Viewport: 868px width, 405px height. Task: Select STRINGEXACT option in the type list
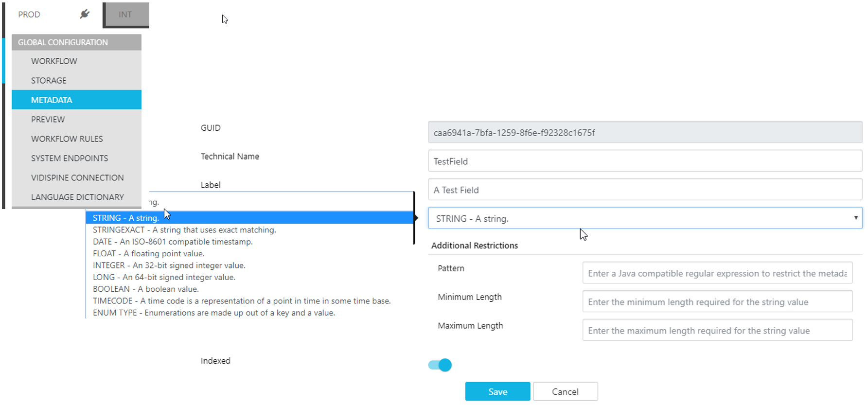(184, 230)
